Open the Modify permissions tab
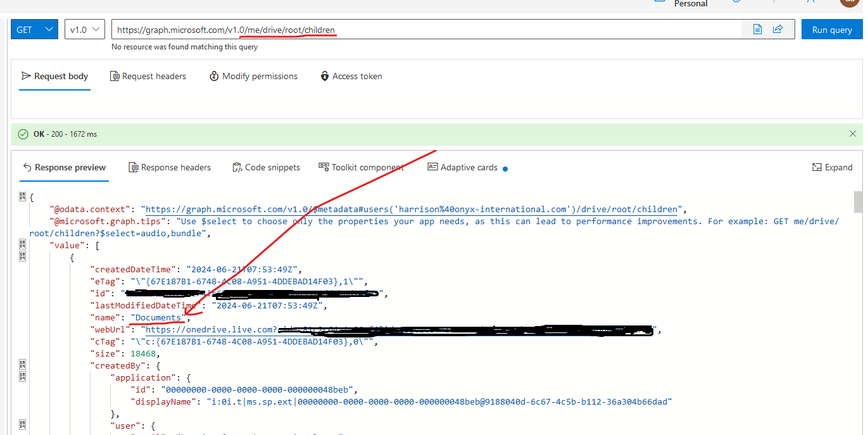This screenshot has width=868, height=435. (x=253, y=77)
